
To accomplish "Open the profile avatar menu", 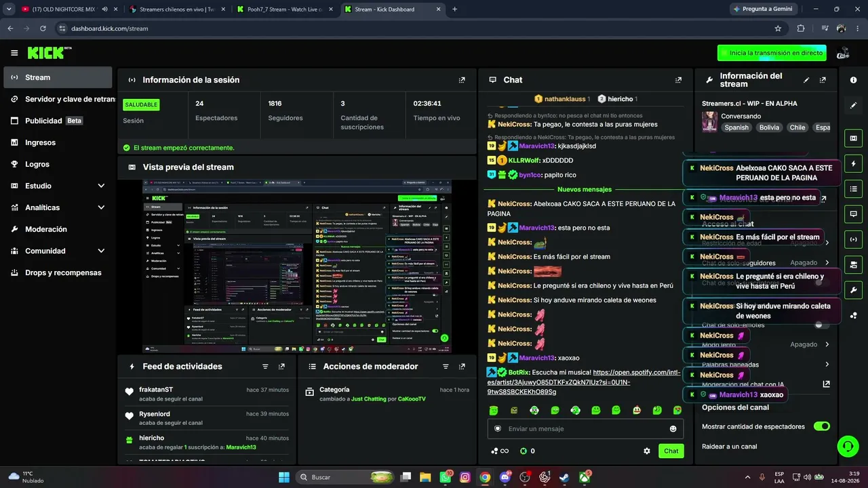I will click(844, 53).
